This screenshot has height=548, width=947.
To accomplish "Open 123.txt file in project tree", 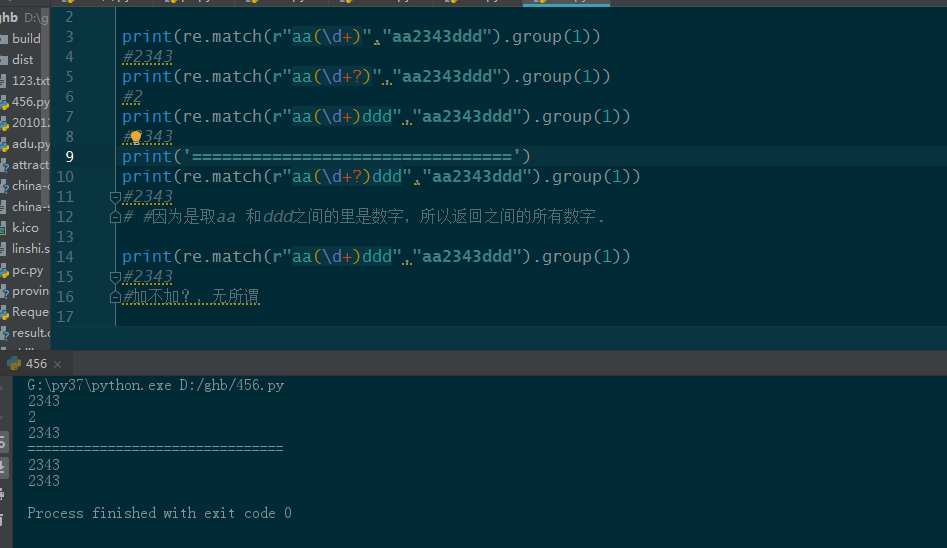I will click(29, 81).
